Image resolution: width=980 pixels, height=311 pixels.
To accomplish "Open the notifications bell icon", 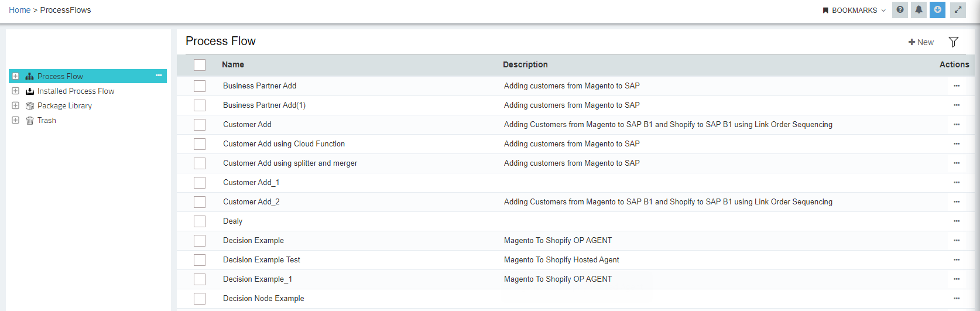I will point(919,10).
